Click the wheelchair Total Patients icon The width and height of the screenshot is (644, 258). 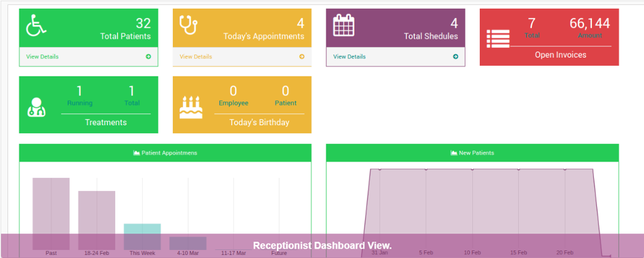(x=36, y=26)
